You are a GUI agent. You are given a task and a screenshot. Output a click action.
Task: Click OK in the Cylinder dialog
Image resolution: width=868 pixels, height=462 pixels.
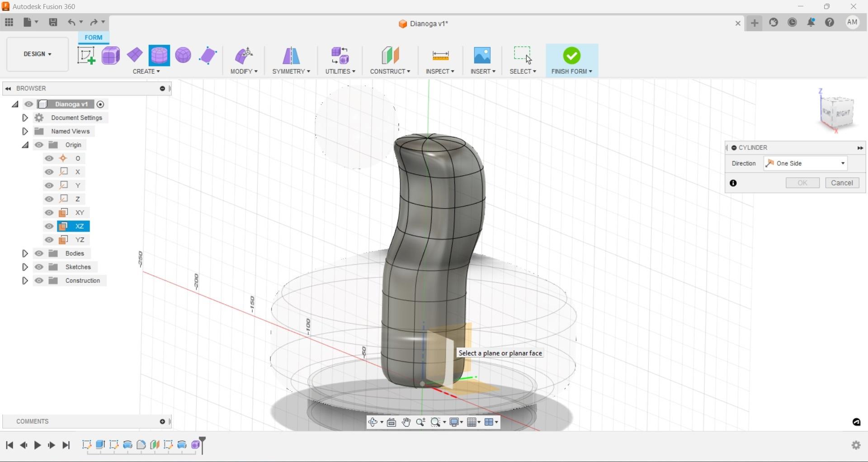pyautogui.click(x=802, y=182)
